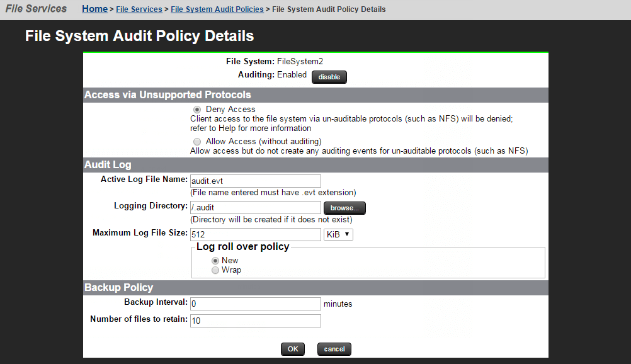Choose Wrap log roll over policy
631x364 pixels.
[215, 270]
